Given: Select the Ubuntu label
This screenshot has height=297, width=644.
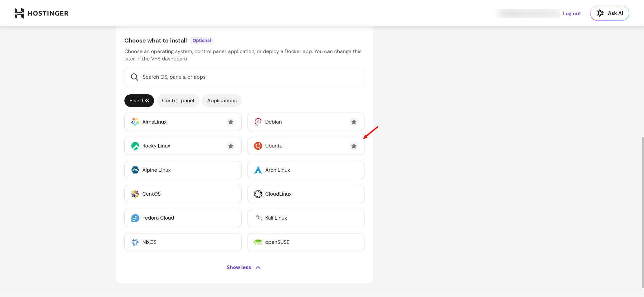Looking at the screenshot, I should point(274,146).
